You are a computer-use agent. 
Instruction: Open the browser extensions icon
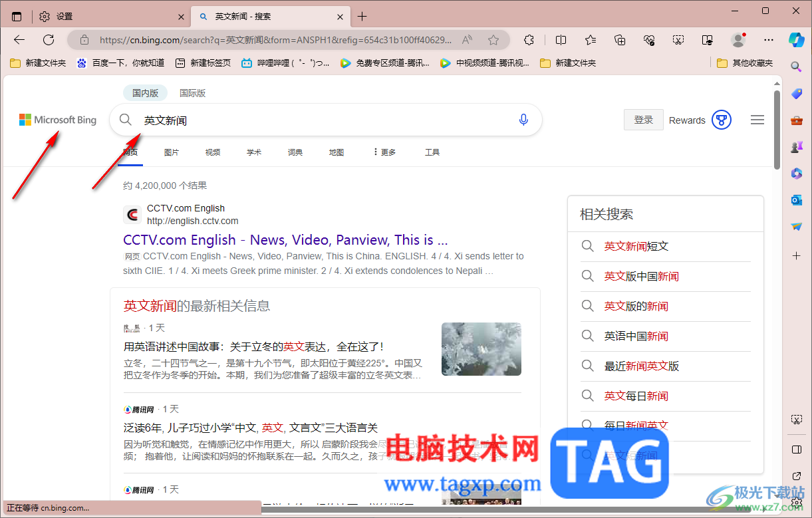point(529,40)
